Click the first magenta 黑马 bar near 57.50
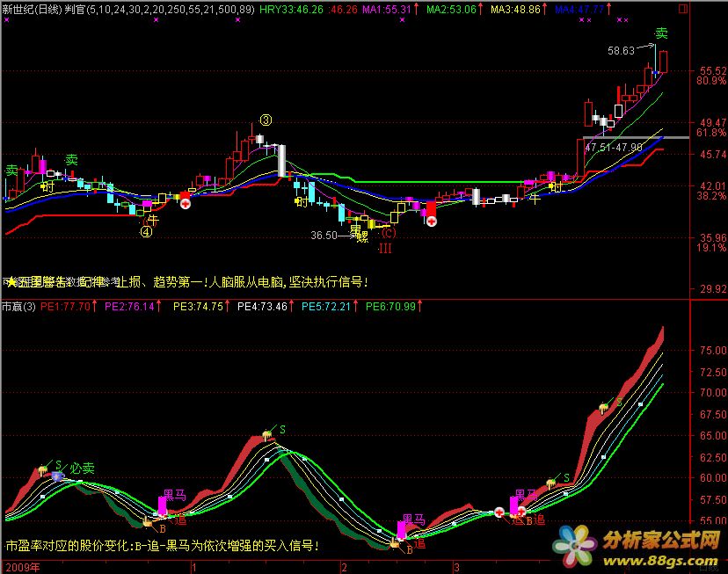Viewport: 728px width, 574px height. (x=162, y=505)
